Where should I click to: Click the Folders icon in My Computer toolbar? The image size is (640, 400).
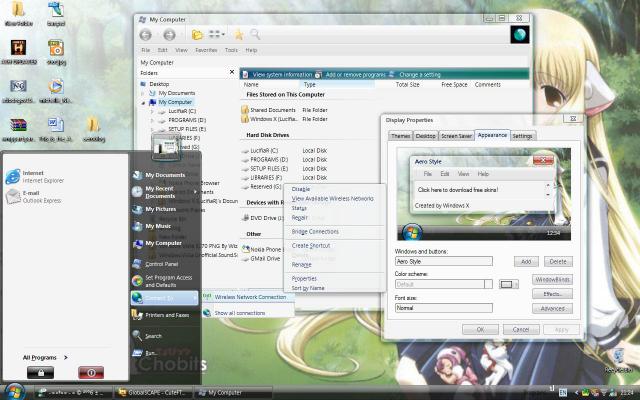[x=198, y=35]
